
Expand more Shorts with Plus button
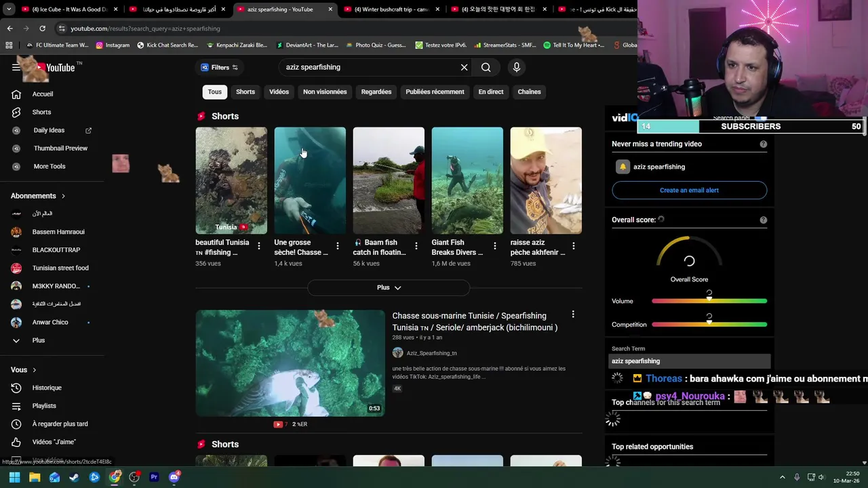click(389, 287)
